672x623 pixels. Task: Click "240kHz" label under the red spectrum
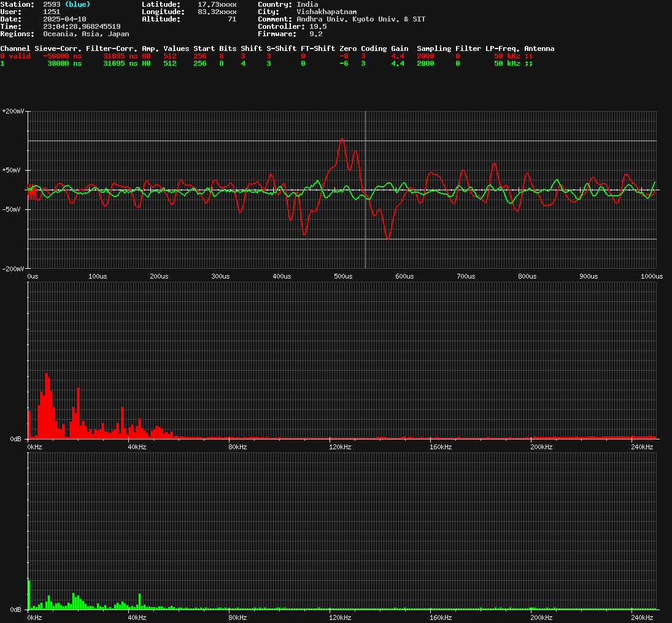[x=642, y=447]
